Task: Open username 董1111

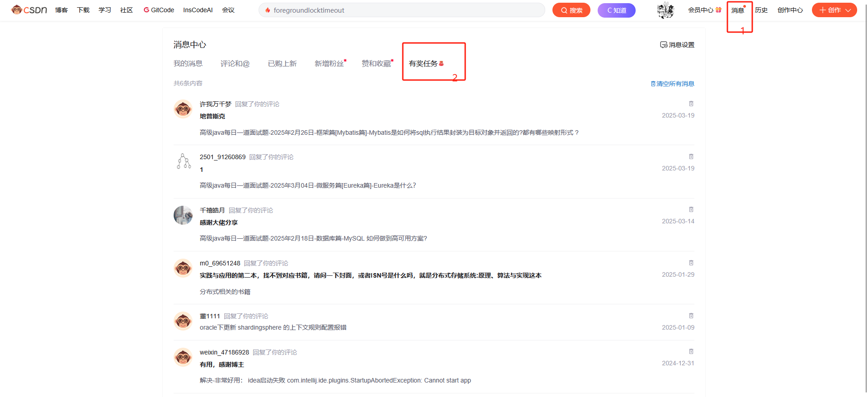Action: 210,316
